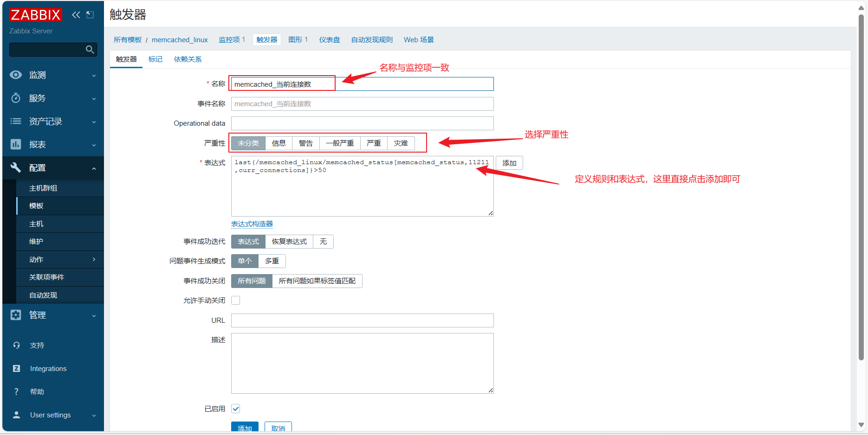Expand the 动作 submenu arrow
Viewport: 868px width, 435px height.
click(x=94, y=259)
